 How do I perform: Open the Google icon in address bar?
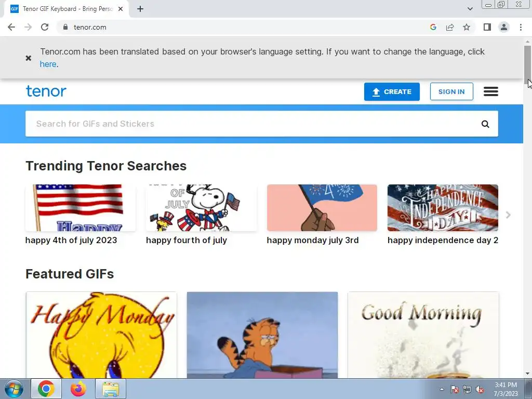click(433, 27)
